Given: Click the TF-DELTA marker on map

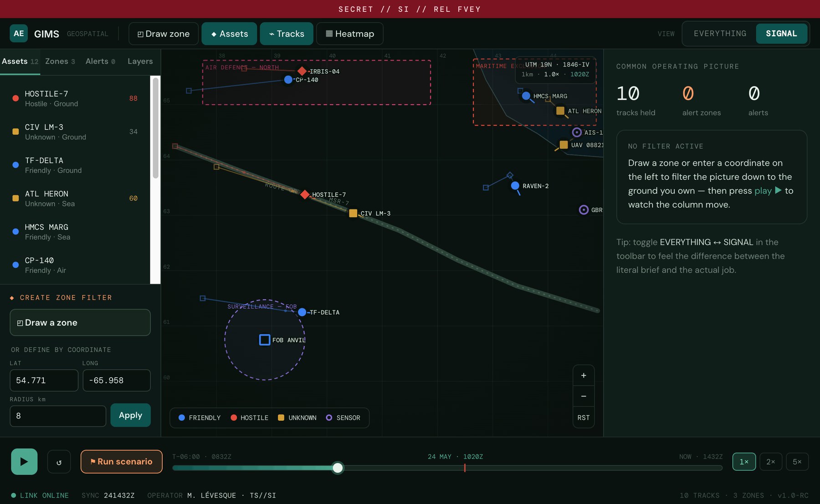Looking at the screenshot, I should [x=302, y=312].
